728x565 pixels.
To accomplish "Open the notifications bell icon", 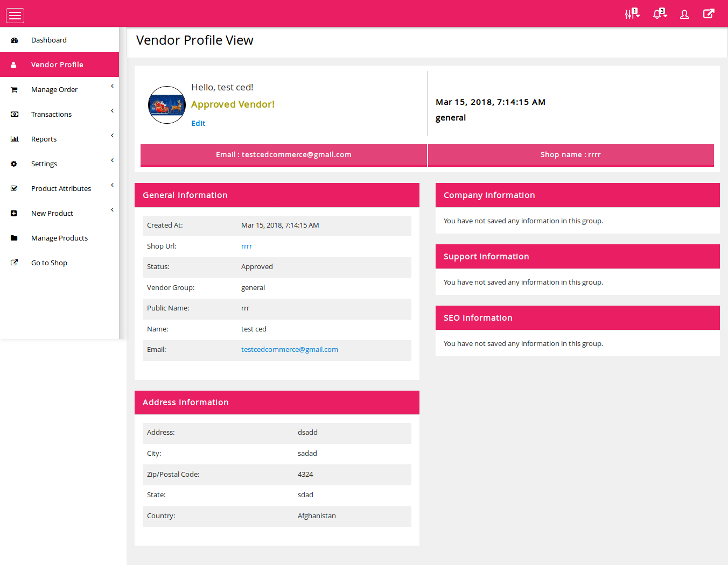I will click(659, 14).
